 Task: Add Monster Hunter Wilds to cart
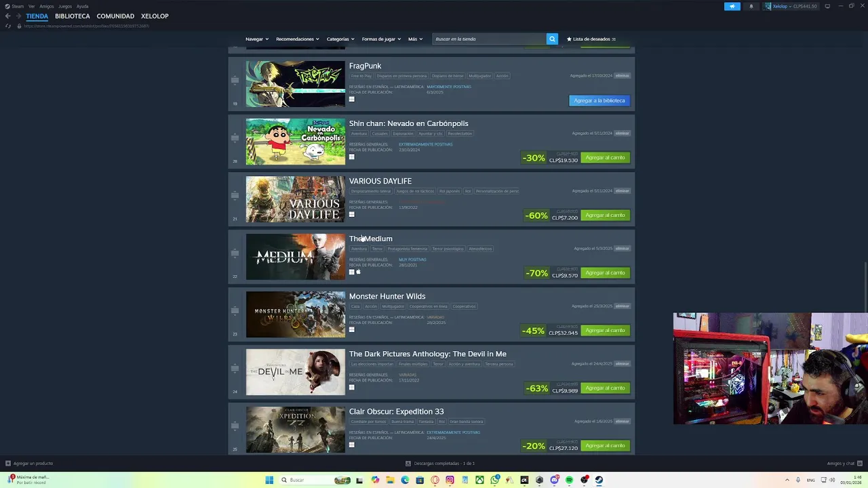[605, 330]
